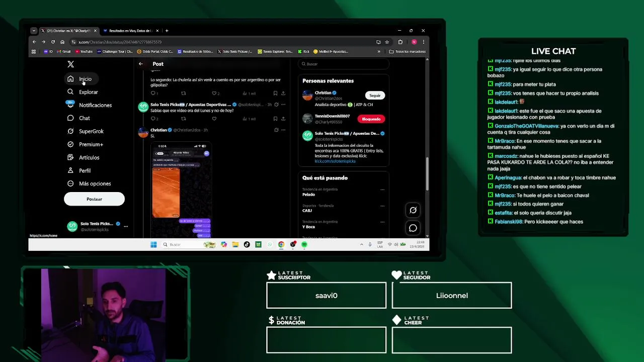The image size is (644, 362).
Task: Open Grok explain on Christian's 'Si.' tweet
Action: coord(276,130)
